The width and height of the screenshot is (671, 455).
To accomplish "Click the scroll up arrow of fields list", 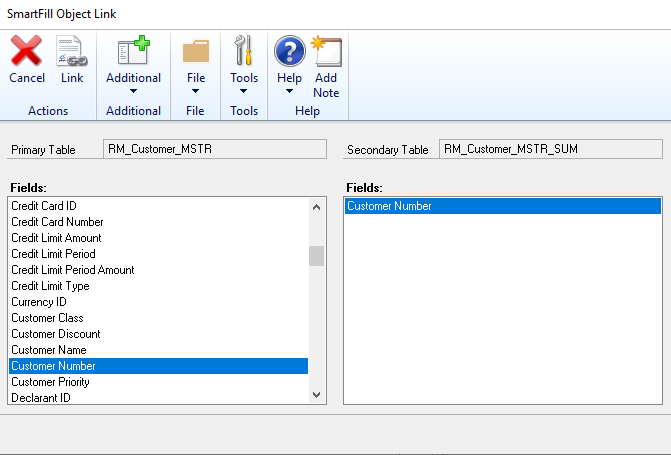I will click(x=317, y=207).
